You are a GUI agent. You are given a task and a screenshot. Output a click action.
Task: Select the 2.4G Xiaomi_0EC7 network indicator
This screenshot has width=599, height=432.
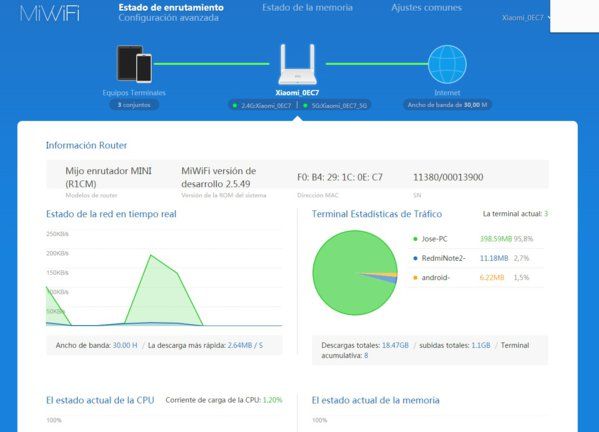tap(262, 105)
